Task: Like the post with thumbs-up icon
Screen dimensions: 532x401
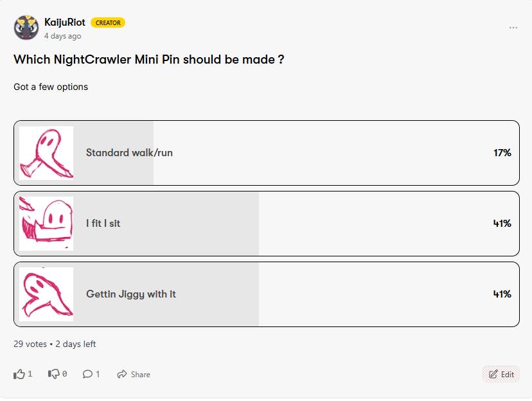Action: 19,374
